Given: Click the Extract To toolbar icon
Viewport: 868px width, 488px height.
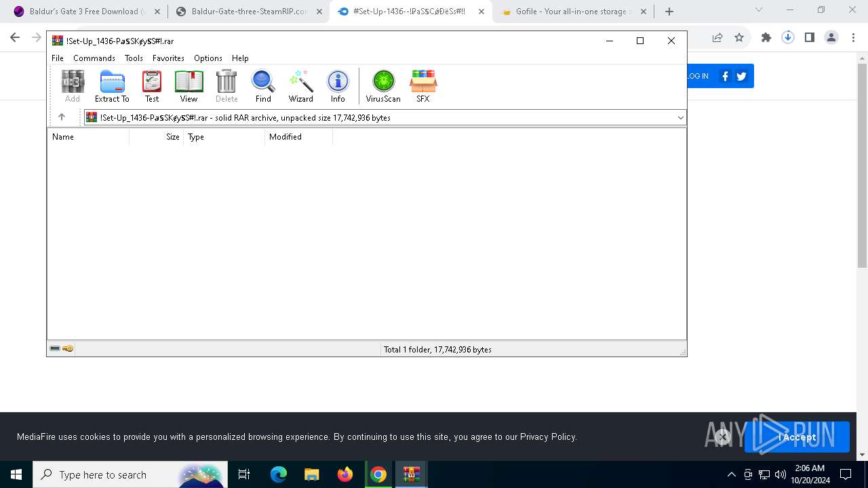Looking at the screenshot, I should tap(112, 86).
